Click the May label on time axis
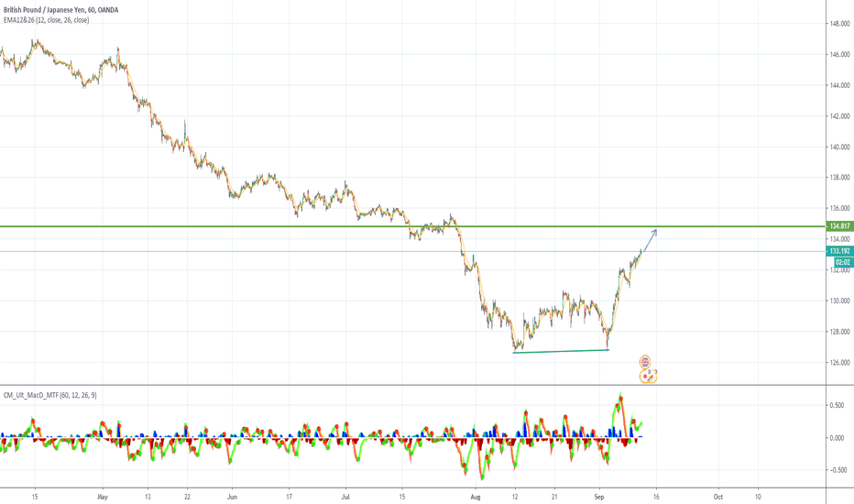This screenshot has width=854, height=504. click(103, 497)
